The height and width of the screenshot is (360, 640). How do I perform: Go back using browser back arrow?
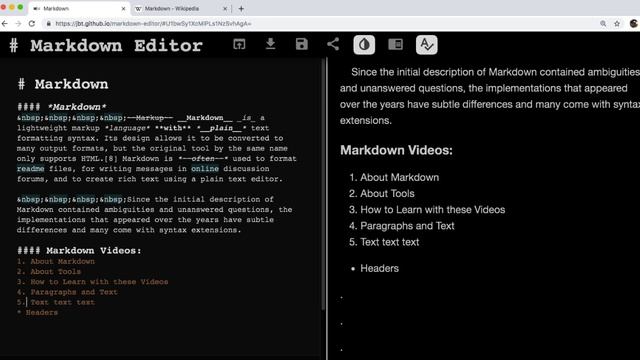point(5,24)
